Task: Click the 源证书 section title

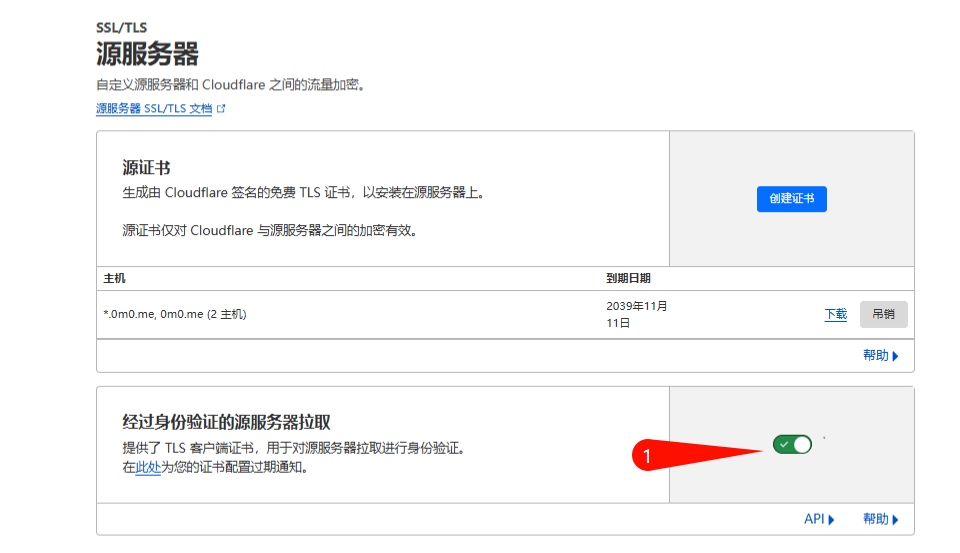Action: tap(146, 168)
